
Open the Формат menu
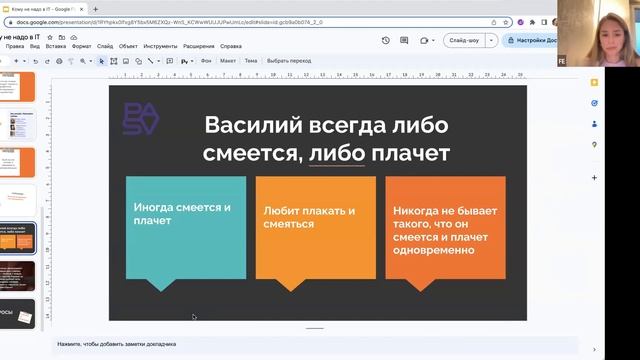82,46
